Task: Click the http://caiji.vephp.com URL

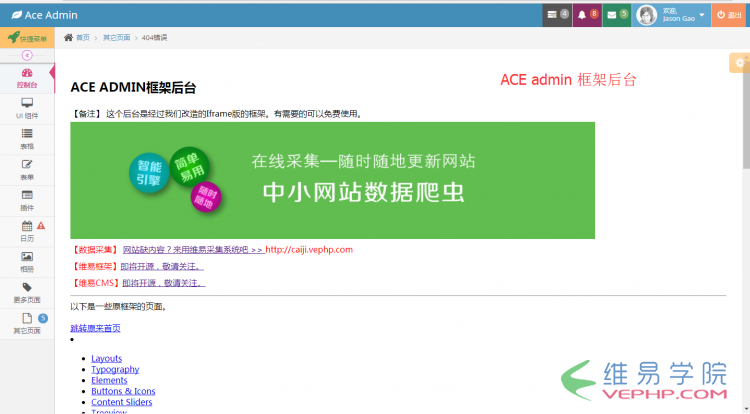Action: tap(309, 250)
